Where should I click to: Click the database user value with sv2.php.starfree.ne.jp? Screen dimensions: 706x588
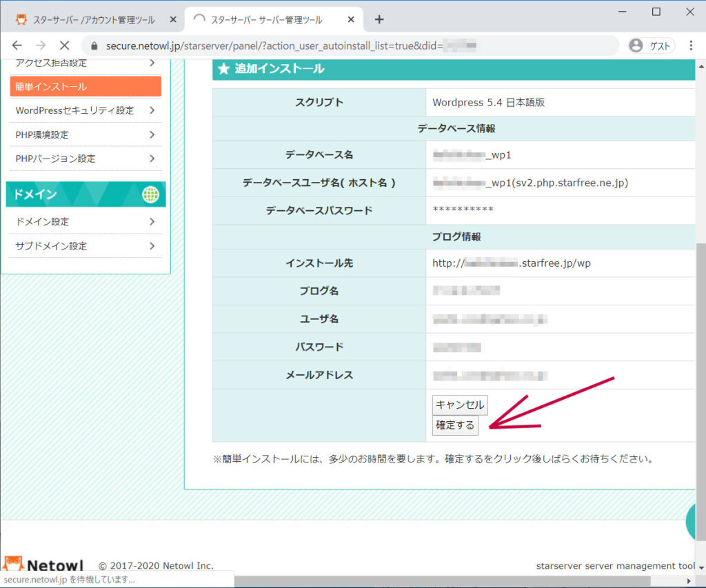(x=530, y=183)
